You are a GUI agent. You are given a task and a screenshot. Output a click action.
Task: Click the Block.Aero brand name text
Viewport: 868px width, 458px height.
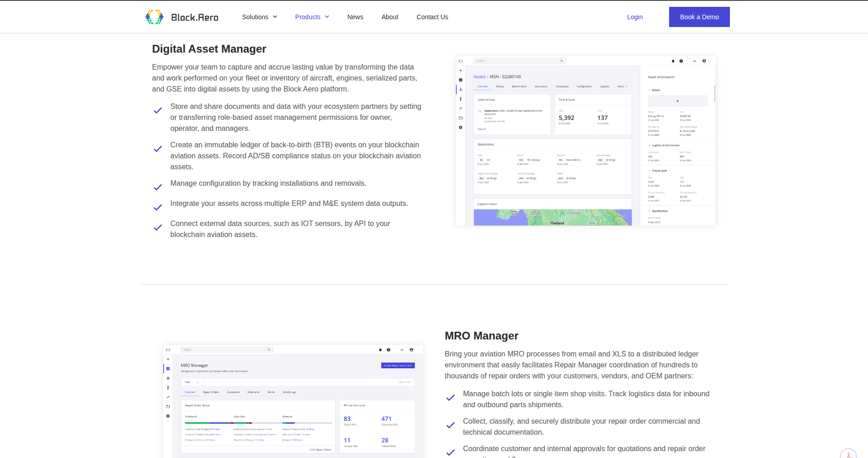(194, 17)
